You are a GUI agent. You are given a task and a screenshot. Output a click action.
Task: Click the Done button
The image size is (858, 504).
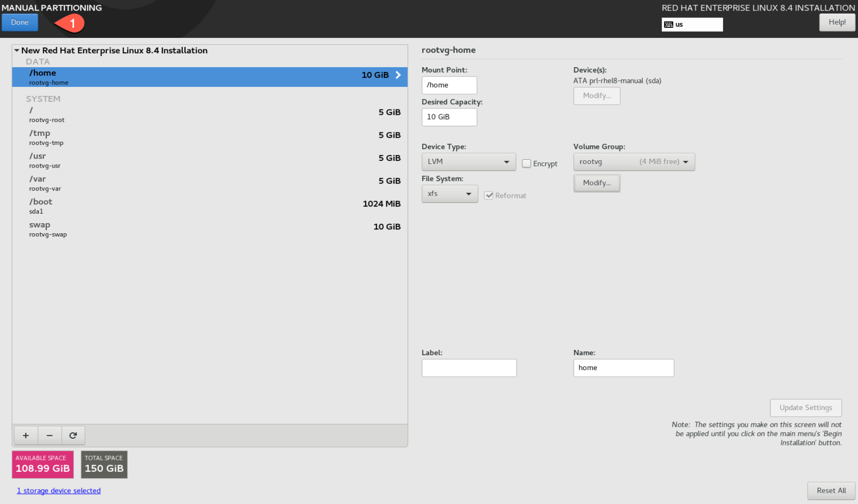tap(20, 22)
